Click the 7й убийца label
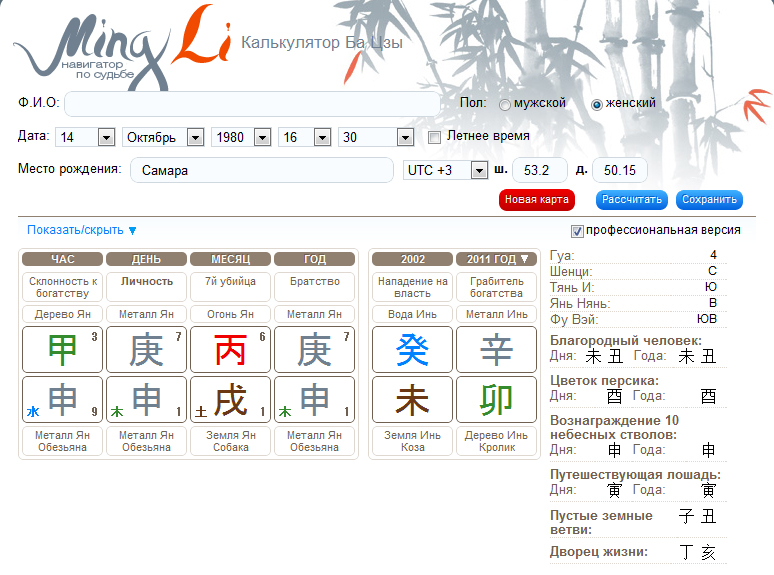Image resolution: width=774 pixels, height=575 pixels. tap(230, 281)
